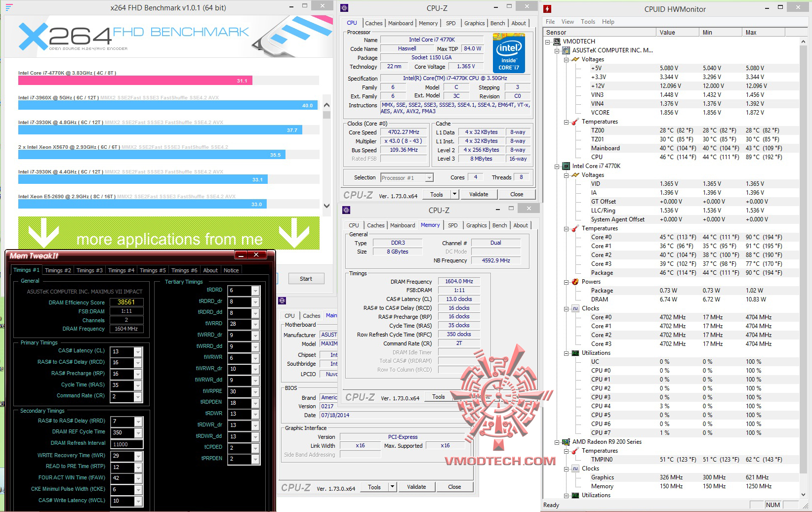
Task: Open the Command Rate (CR) dropdown in Mem TweakIt
Action: click(138, 397)
